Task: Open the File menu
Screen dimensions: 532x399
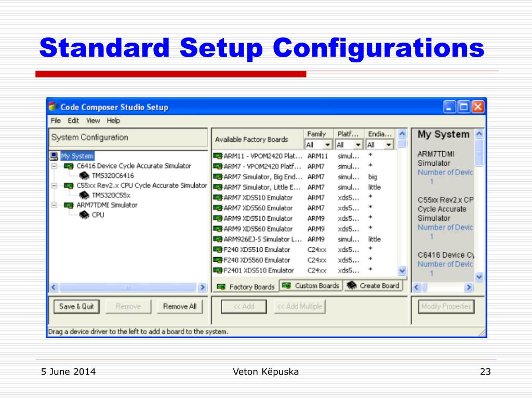Action: coord(56,121)
